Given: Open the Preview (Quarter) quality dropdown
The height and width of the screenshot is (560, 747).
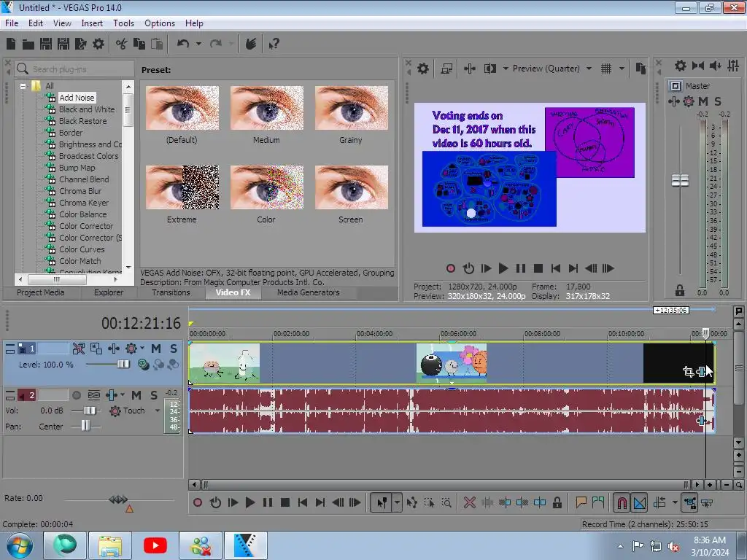Looking at the screenshot, I should 589,69.
